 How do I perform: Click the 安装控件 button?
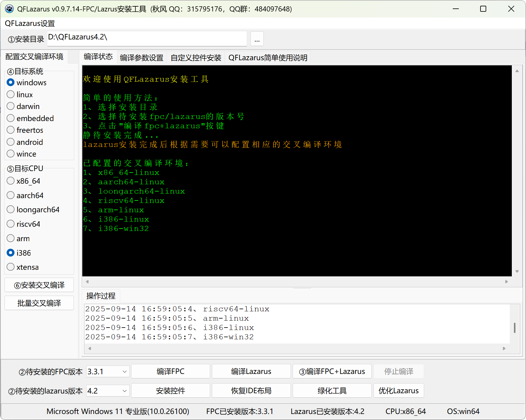[x=170, y=390]
